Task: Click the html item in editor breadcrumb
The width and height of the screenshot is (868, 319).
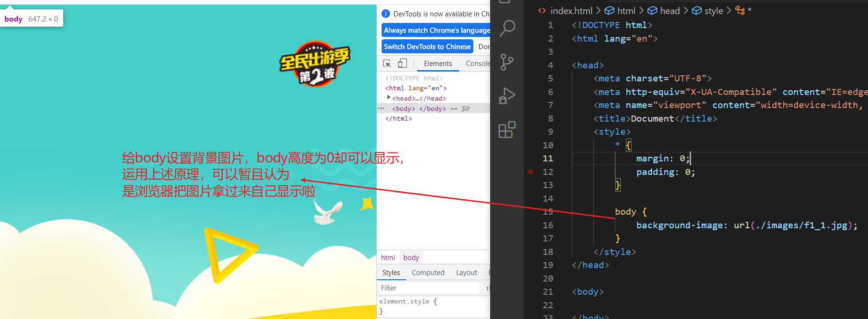Action: tap(620, 11)
